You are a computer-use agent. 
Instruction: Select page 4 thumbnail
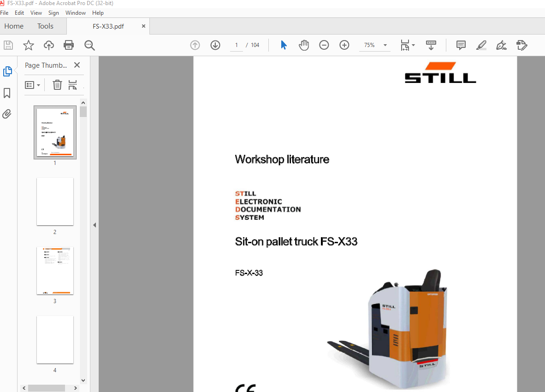[55, 339]
